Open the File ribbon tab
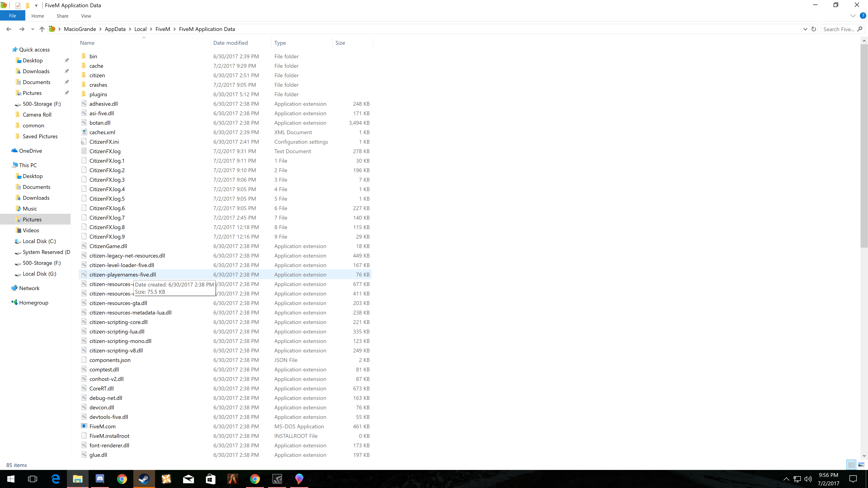The width and height of the screenshot is (868, 488). (x=12, y=16)
